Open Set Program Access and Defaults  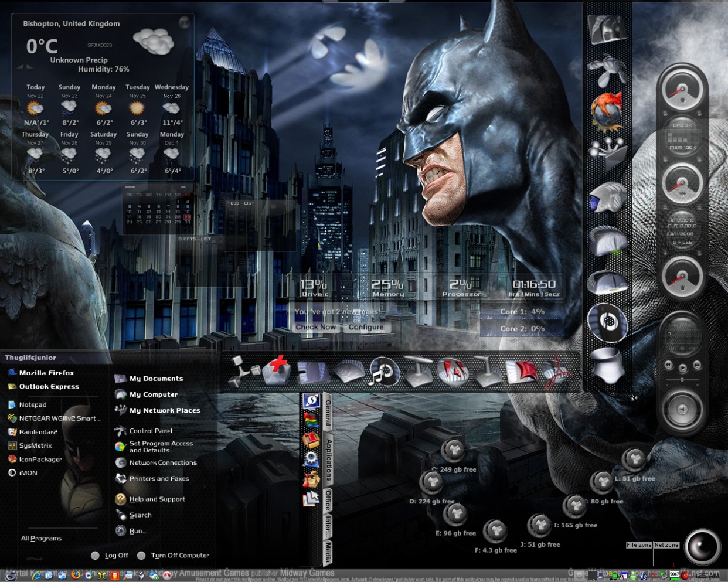coord(154,447)
